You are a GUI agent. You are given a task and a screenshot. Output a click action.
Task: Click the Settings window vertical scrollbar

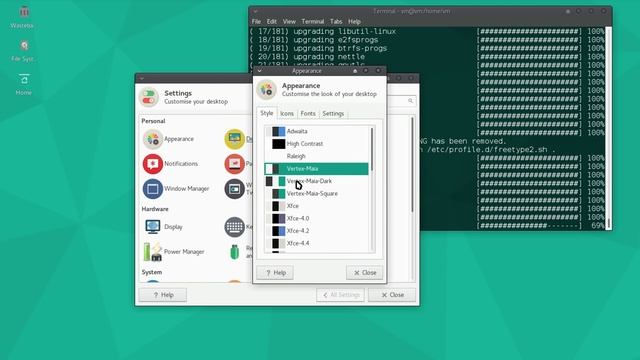[412, 164]
